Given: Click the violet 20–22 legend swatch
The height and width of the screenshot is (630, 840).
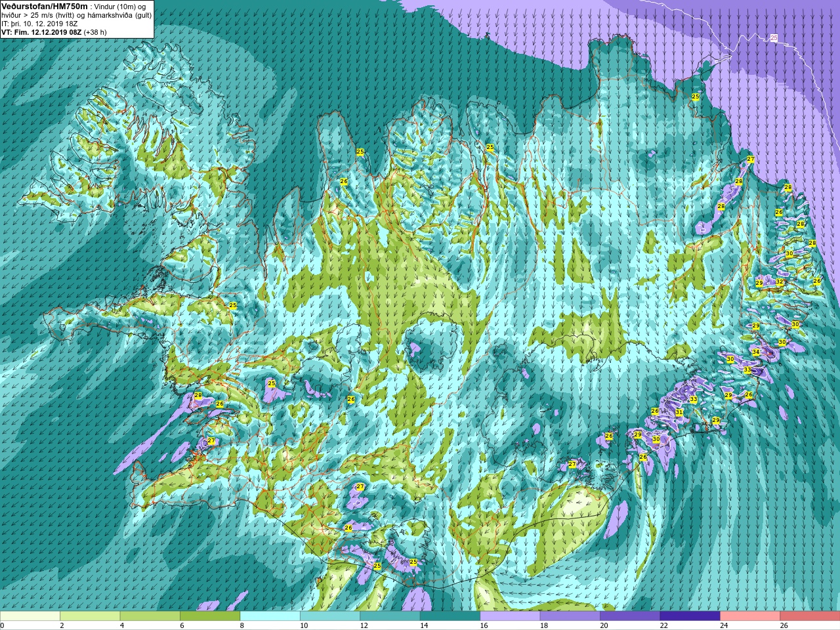Looking at the screenshot, I should tap(630, 616).
